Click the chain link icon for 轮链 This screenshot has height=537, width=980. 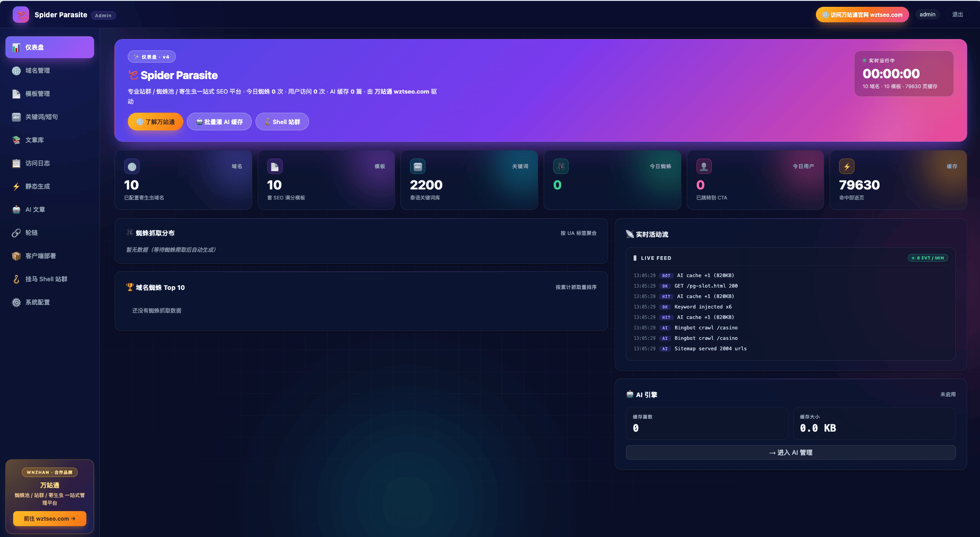point(16,233)
